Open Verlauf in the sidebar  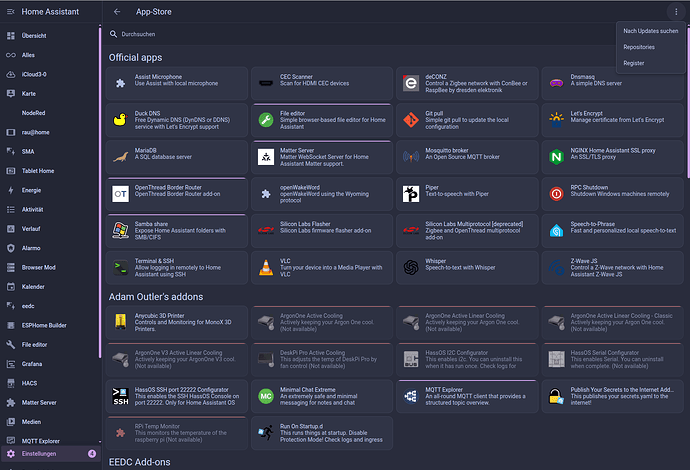(x=51, y=229)
